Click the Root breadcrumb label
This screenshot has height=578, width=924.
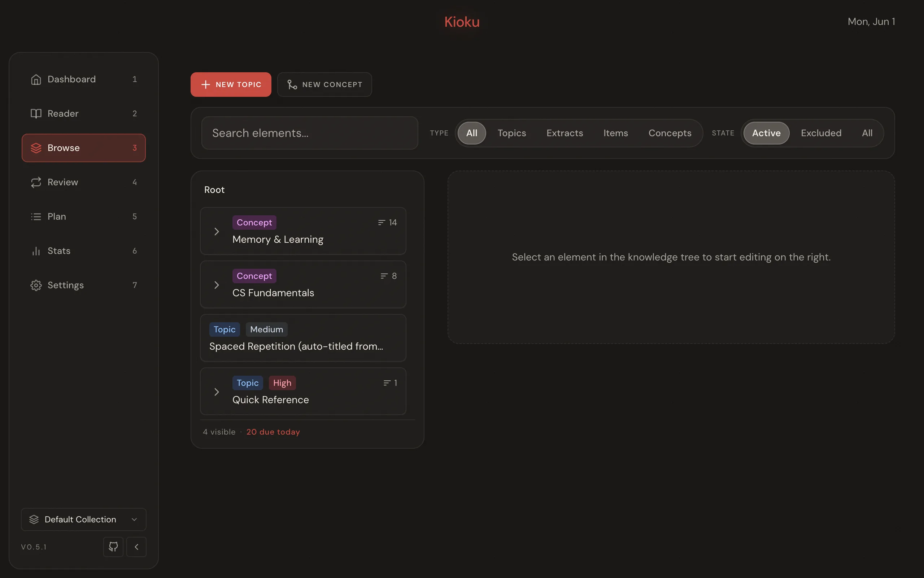[x=214, y=190]
